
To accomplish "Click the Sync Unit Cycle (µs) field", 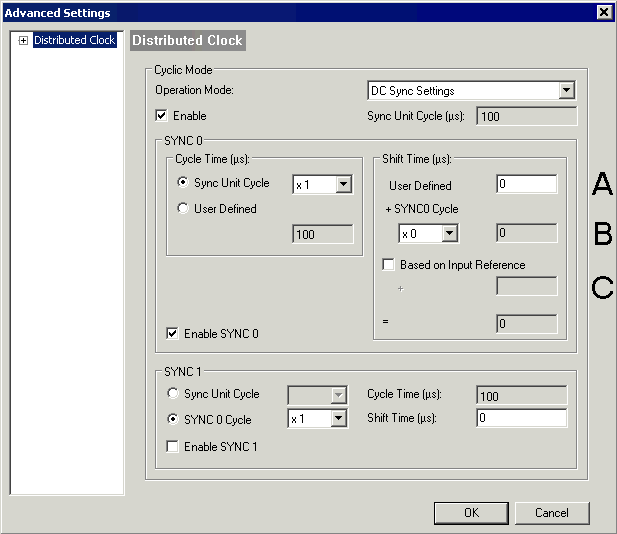I will pyautogui.click(x=526, y=116).
